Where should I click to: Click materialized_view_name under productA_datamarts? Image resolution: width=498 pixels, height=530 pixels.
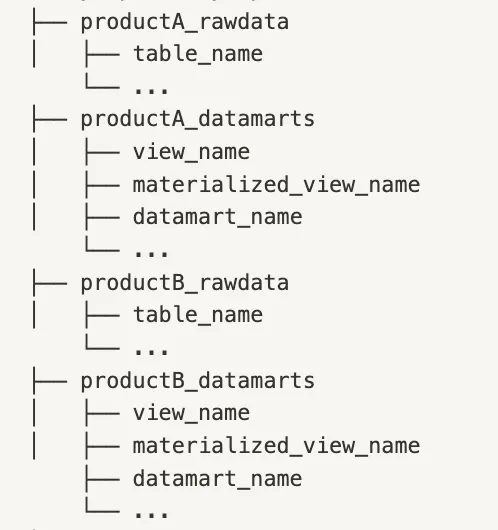click(x=276, y=185)
